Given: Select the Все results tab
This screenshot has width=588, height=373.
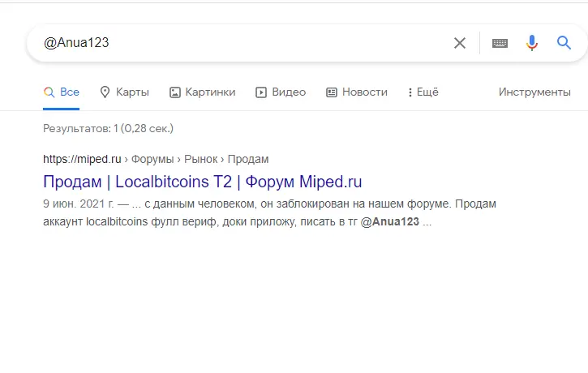Looking at the screenshot, I should pos(61,92).
